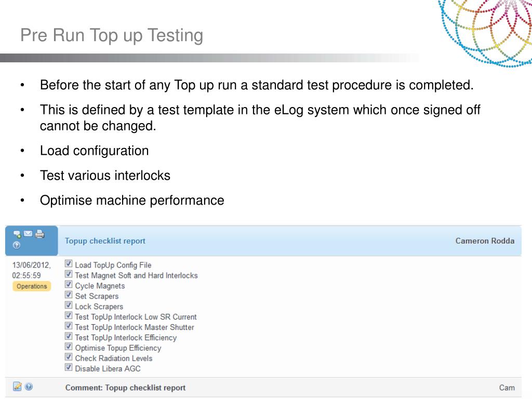Click the email envelope icon
532x399 pixels.
coord(28,233)
